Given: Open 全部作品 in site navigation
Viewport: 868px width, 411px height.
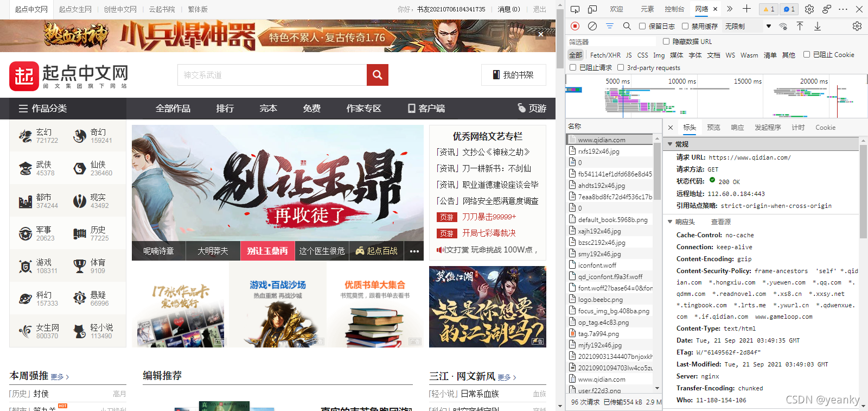Looking at the screenshot, I should tap(173, 109).
